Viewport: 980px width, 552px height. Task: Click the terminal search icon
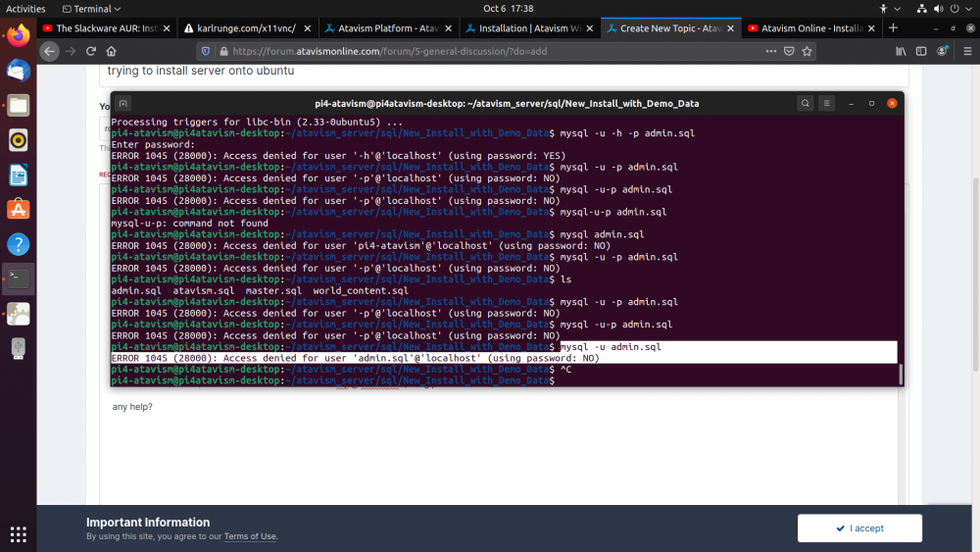pos(805,103)
